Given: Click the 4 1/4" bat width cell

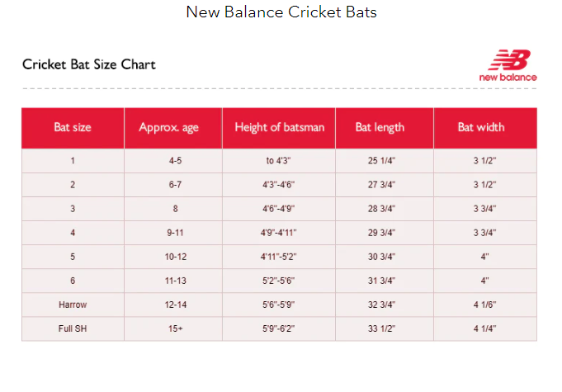Looking at the screenshot, I should pyautogui.click(x=485, y=328).
